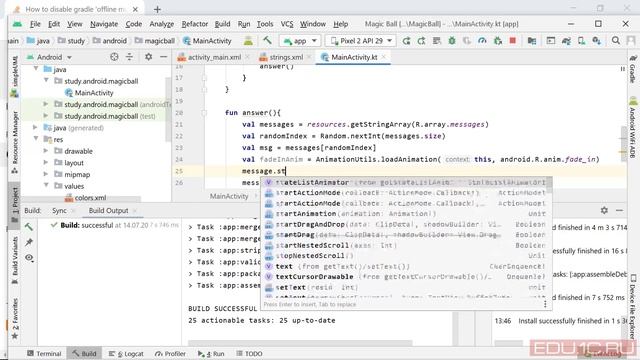The image size is (640, 360).
Task: Open the Resource Manager side tab
Action: (x=15, y=142)
